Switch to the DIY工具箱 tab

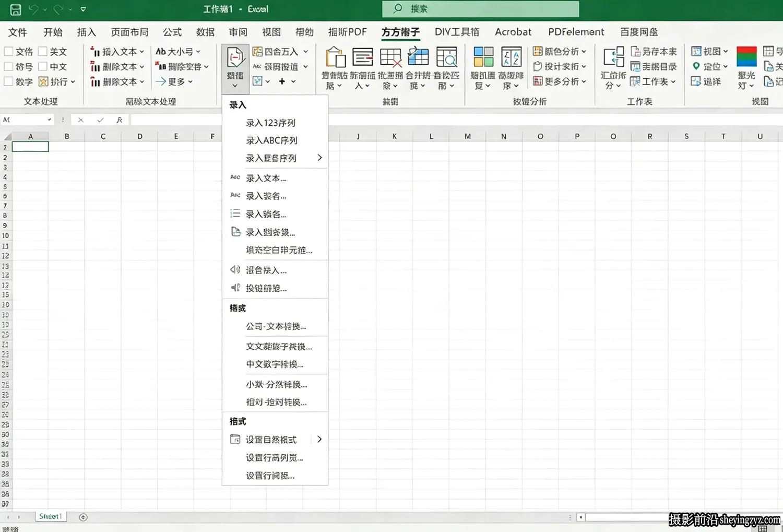pos(457,32)
